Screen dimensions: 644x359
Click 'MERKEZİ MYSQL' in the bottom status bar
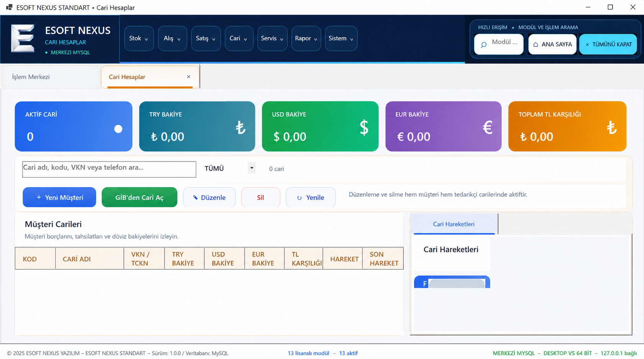point(514,353)
